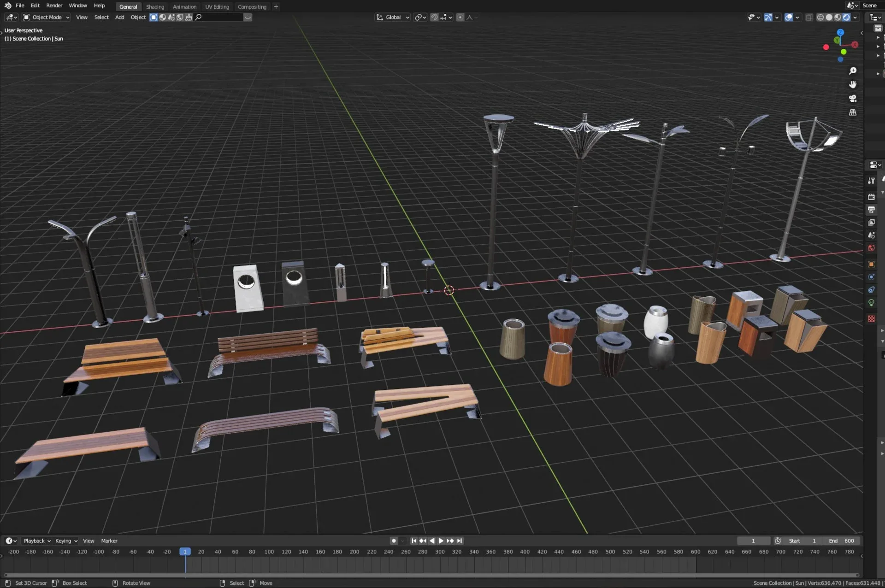Open the Playback dropdown in the timeline

(36, 541)
